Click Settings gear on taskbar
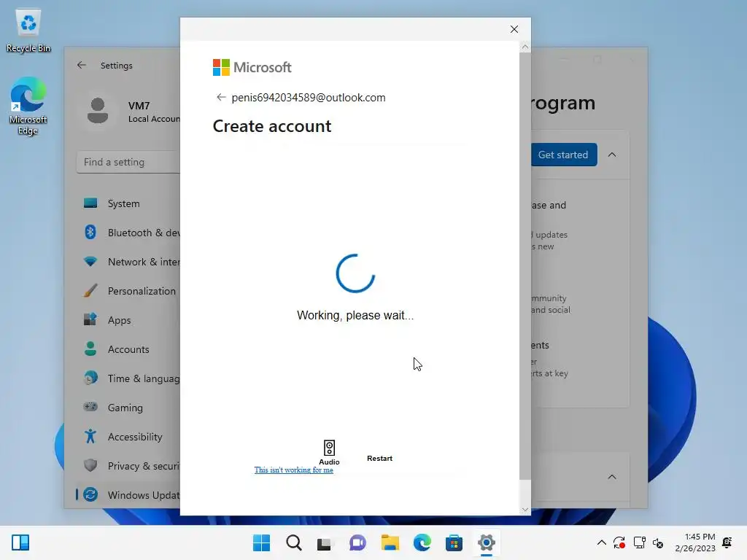Image resolution: width=747 pixels, height=560 pixels. click(x=487, y=542)
